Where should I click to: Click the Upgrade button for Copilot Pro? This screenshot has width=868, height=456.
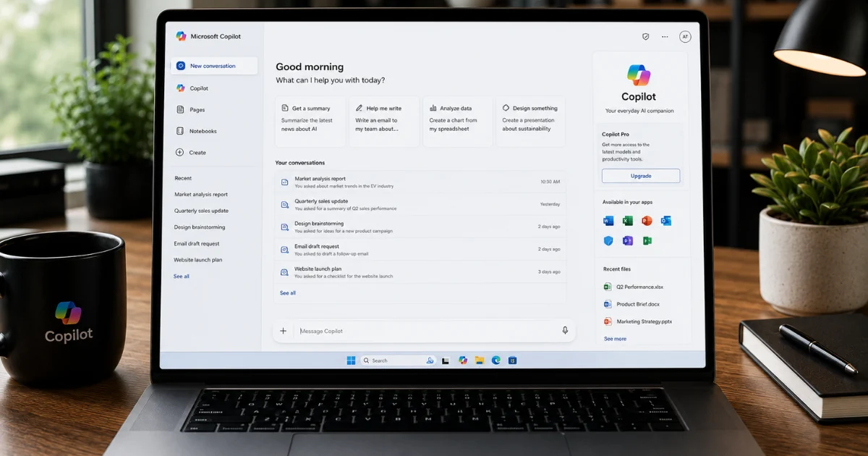tap(641, 176)
